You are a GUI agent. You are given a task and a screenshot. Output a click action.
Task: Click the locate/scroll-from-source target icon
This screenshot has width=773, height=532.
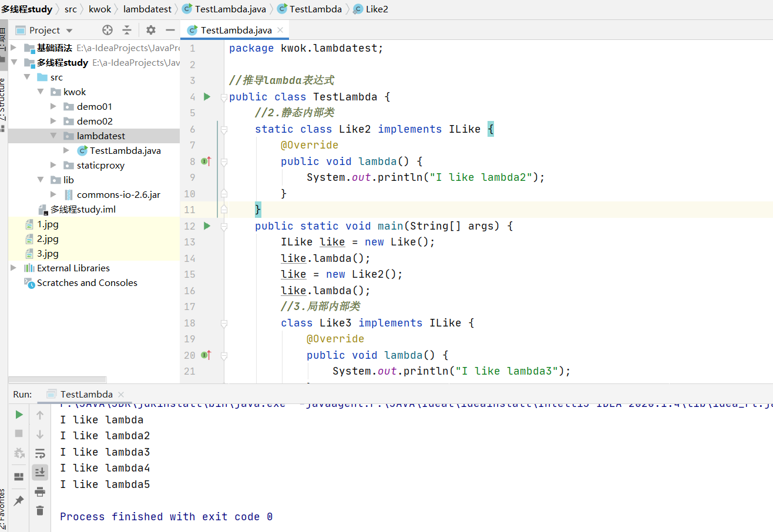[107, 30]
